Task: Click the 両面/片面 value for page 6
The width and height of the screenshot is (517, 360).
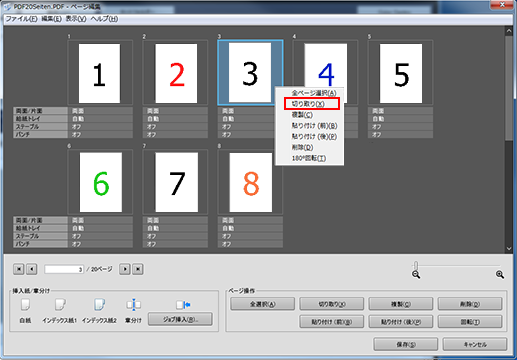Action: click(100, 220)
